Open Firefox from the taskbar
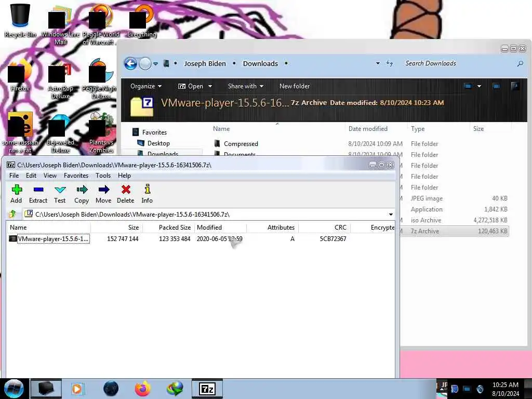Viewport: 532px width, 399px height. [143, 389]
